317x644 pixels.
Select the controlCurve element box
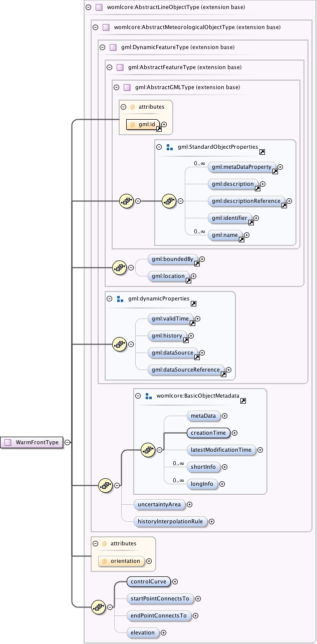tap(149, 581)
